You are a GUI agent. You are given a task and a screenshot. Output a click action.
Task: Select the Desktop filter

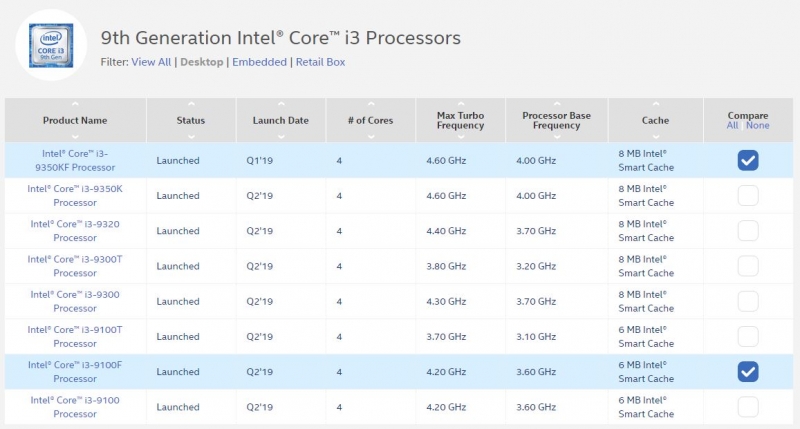[202, 62]
